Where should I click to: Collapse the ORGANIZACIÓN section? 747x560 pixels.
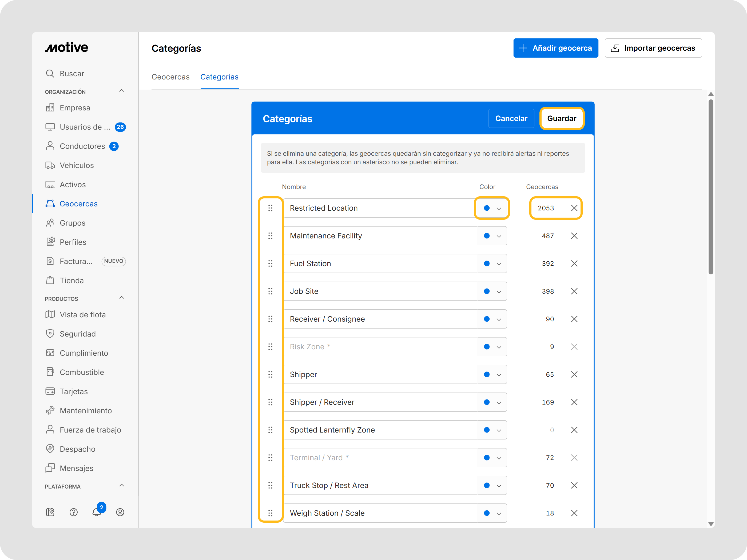(122, 91)
